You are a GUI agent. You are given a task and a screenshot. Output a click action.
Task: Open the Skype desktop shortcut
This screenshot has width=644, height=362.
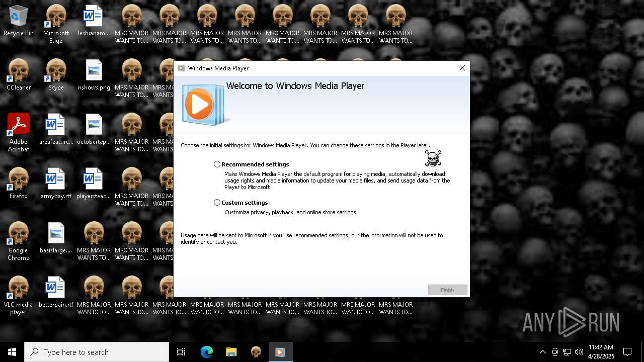[56, 75]
